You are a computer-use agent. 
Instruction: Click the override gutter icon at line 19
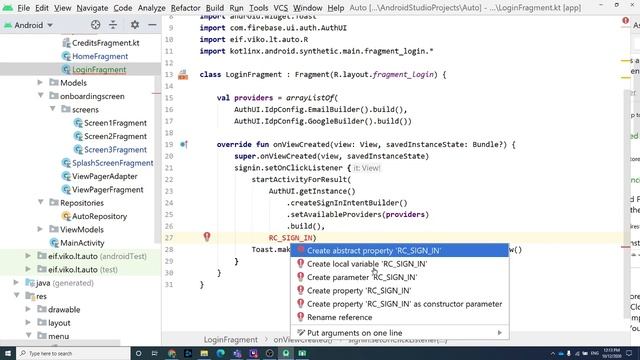(184, 144)
